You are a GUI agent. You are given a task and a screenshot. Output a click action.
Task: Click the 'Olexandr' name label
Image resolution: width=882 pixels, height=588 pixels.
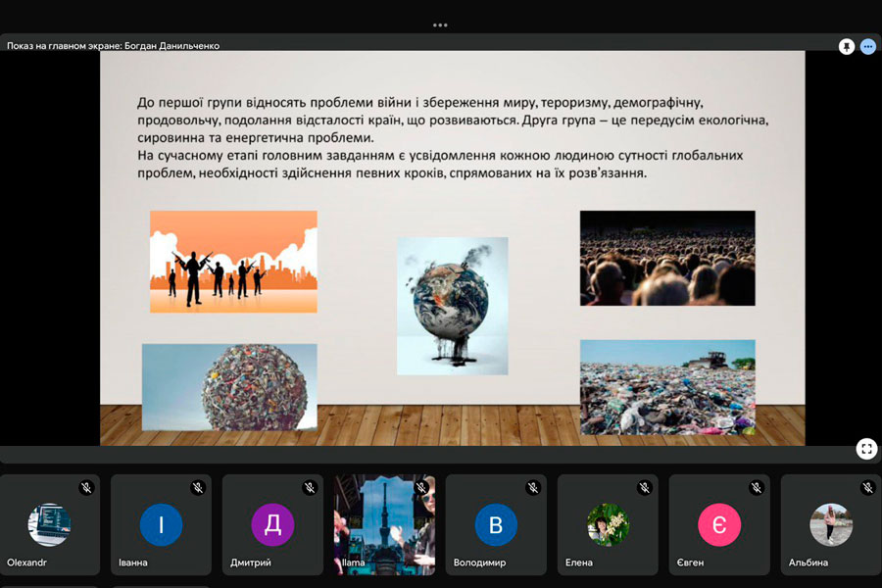[x=26, y=563]
